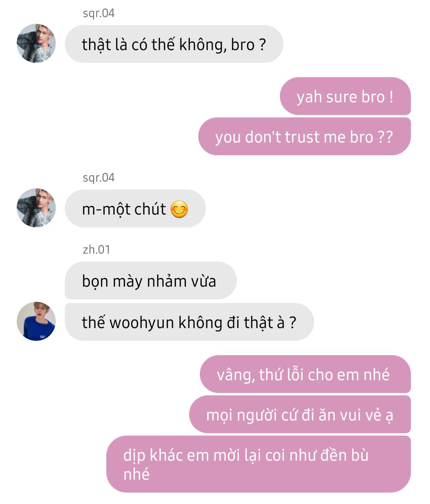Tap the 'm-một chút' message bubble
Image resolution: width=430 pixels, height=504 pixels.
click(135, 209)
